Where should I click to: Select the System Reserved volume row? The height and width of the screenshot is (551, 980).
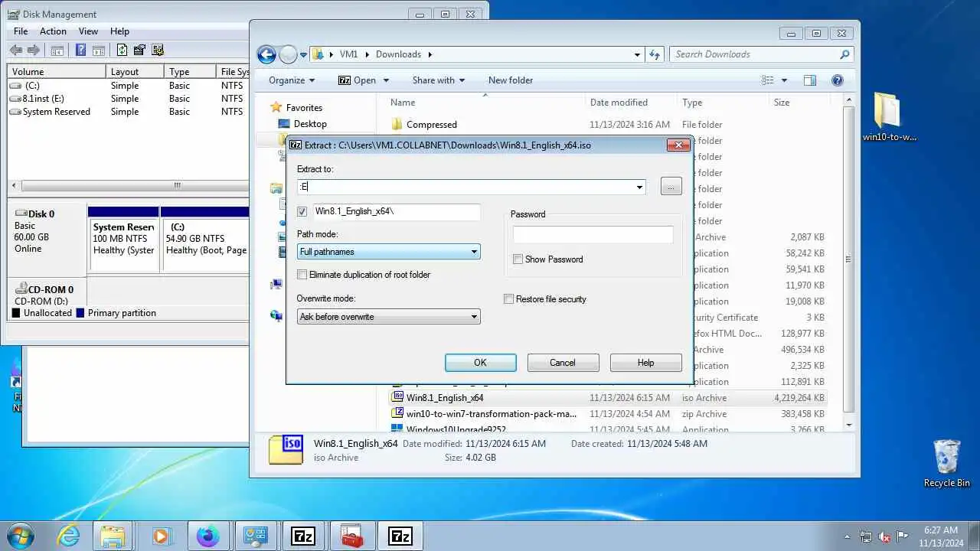click(x=129, y=112)
